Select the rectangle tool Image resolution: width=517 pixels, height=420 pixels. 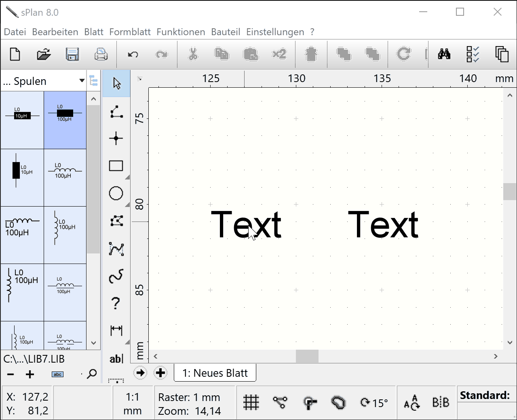(116, 166)
